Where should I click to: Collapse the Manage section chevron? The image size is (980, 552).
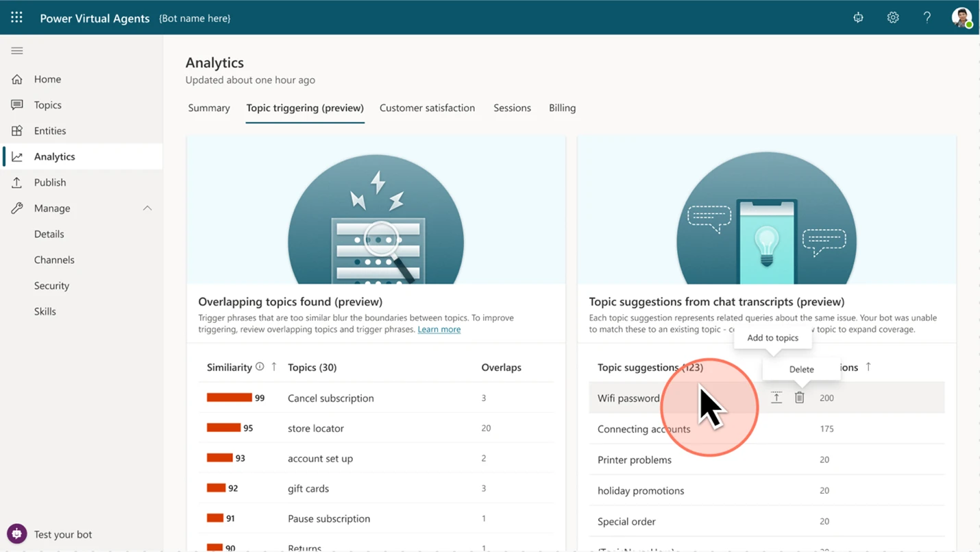[147, 208]
